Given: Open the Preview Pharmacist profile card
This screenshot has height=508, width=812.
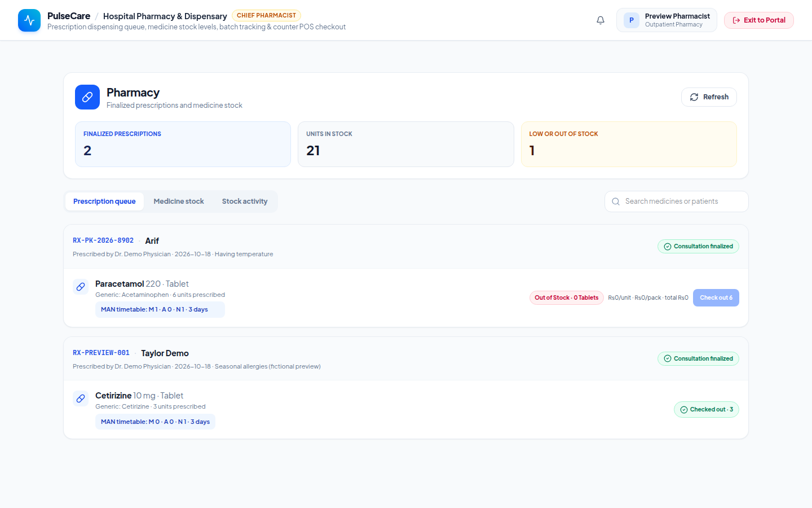Looking at the screenshot, I should coord(667,20).
